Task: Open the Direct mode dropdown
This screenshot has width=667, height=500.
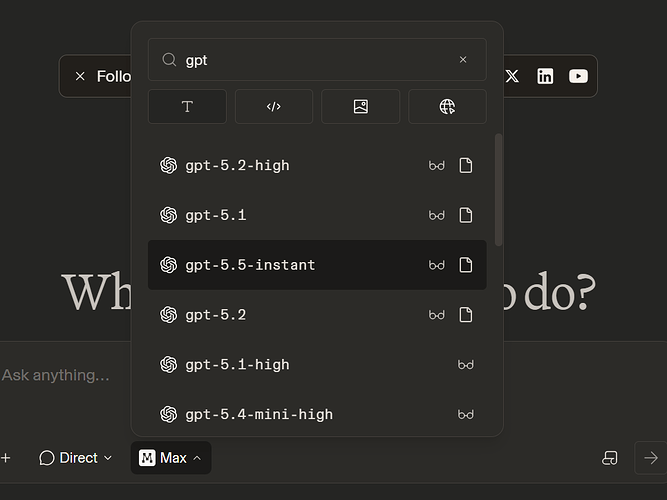Action: pos(76,458)
